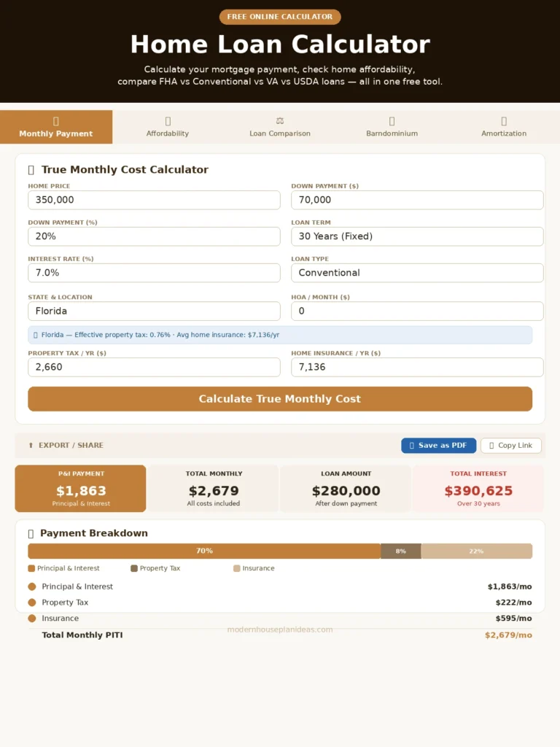The height and width of the screenshot is (747, 560).
Task: Click the icon above the Amortization label
Action: (504, 121)
